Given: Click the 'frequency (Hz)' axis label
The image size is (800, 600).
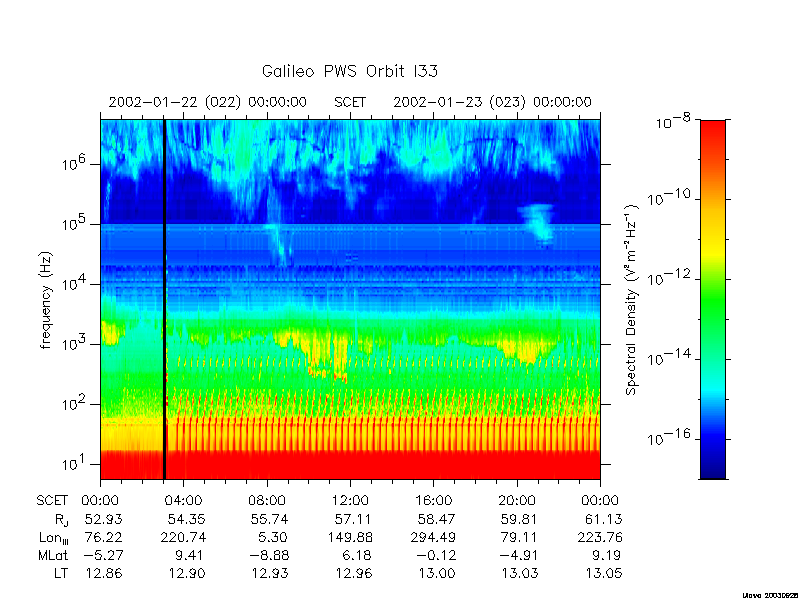Looking at the screenshot, I should pos(46,300).
